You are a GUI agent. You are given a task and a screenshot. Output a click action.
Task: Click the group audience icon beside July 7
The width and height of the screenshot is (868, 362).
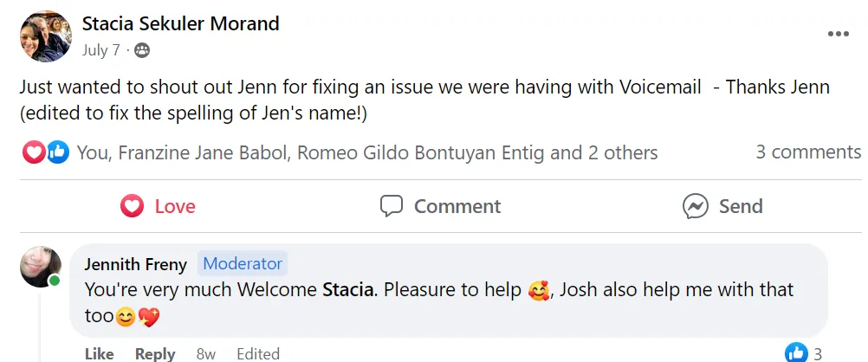(x=142, y=51)
